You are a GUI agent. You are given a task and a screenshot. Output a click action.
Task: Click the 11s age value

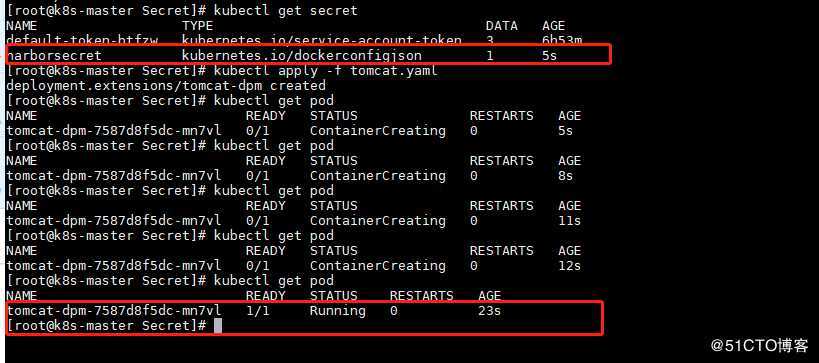click(x=569, y=220)
